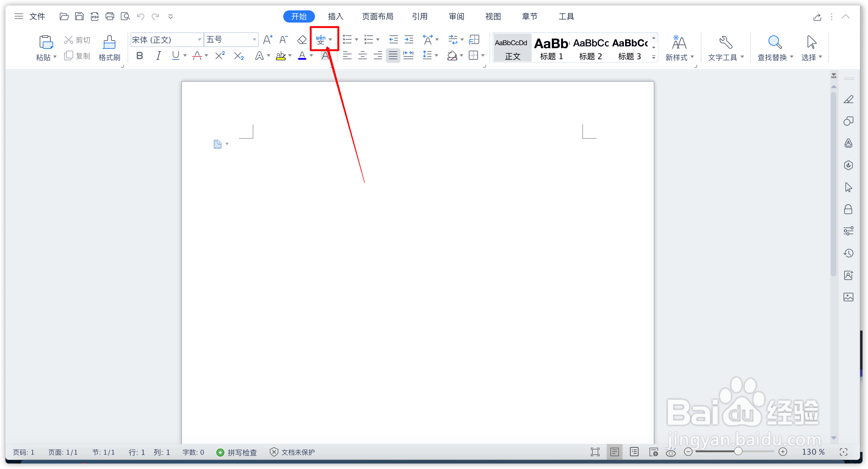Open the 文件 menu
The height and width of the screenshot is (469, 868).
(x=37, y=16)
